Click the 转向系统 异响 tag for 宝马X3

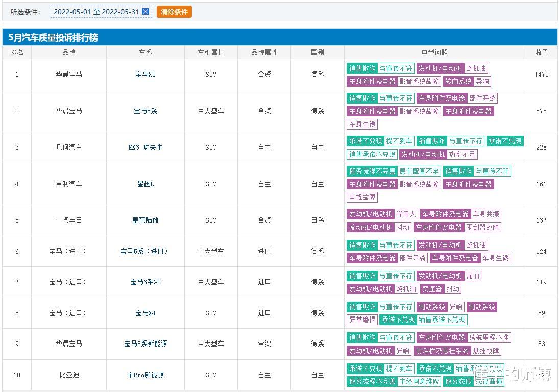point(467,81)
